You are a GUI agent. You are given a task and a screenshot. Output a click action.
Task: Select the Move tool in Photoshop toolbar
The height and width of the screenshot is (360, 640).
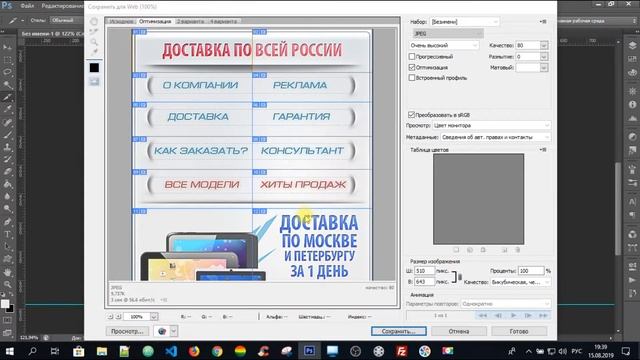[7, 47]
